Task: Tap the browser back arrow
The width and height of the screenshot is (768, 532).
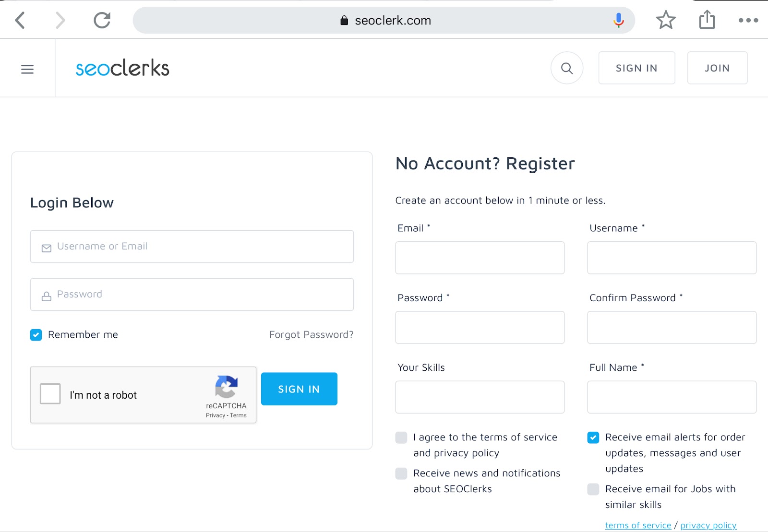Action: pyautogui.click(x=20, y=20)
